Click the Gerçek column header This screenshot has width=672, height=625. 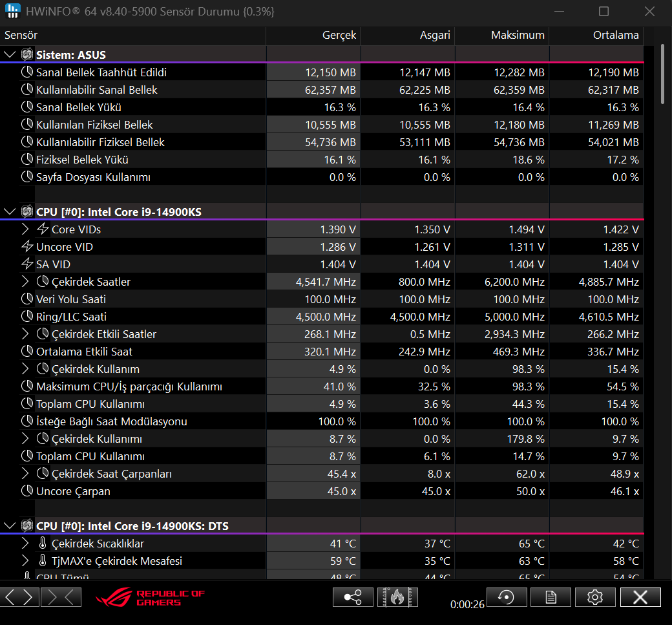(313, 35)
